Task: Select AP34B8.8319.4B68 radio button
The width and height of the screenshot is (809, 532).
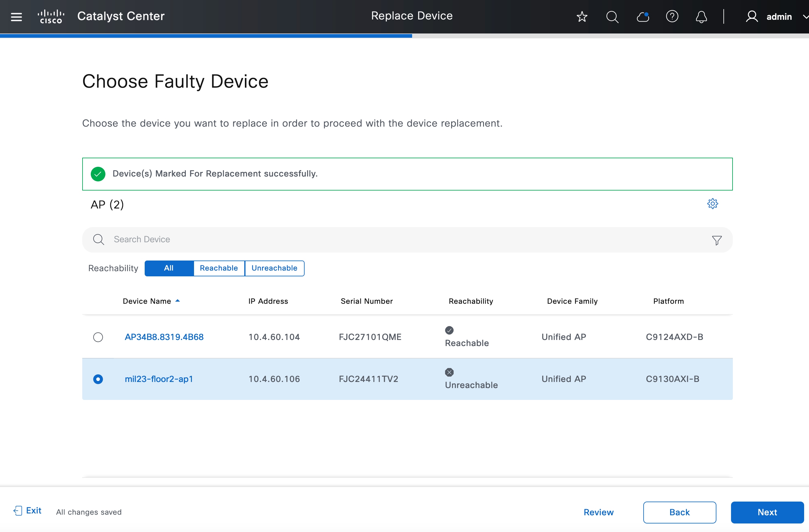Action: (x=98, y=337)
